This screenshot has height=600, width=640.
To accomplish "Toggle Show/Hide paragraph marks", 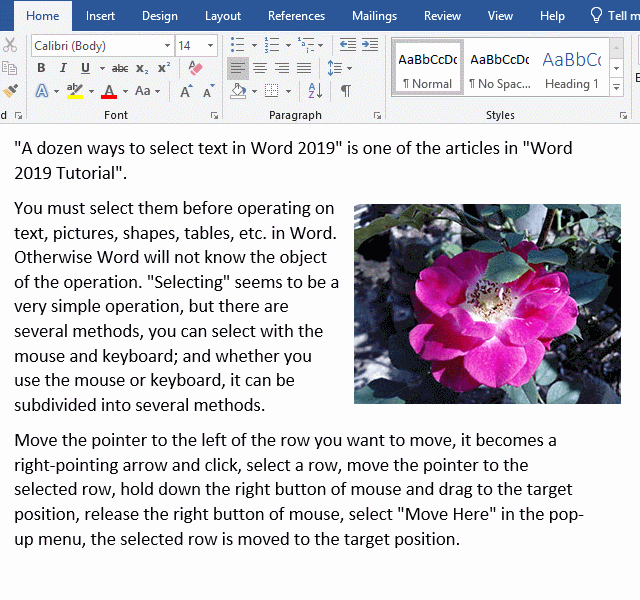I will pyautogui.click(x=346, y=91).
